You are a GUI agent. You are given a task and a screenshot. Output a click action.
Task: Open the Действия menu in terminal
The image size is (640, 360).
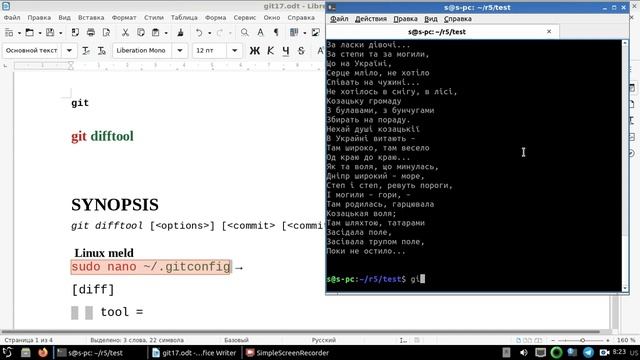pos(371,19)
